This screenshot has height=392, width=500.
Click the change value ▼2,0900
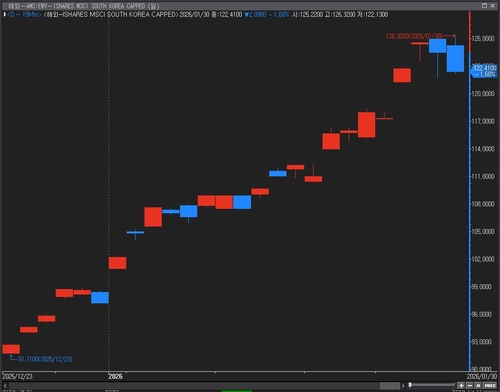[x=255, y=15]
